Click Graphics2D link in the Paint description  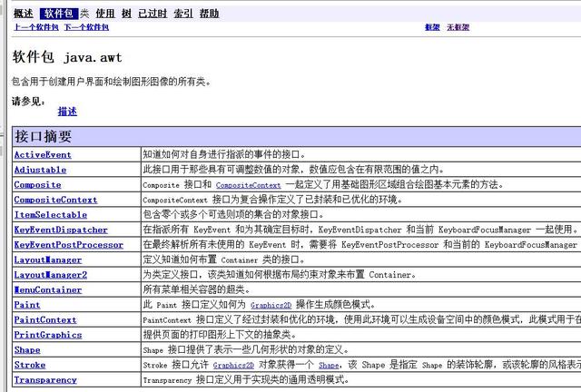(x=271, y=305)
